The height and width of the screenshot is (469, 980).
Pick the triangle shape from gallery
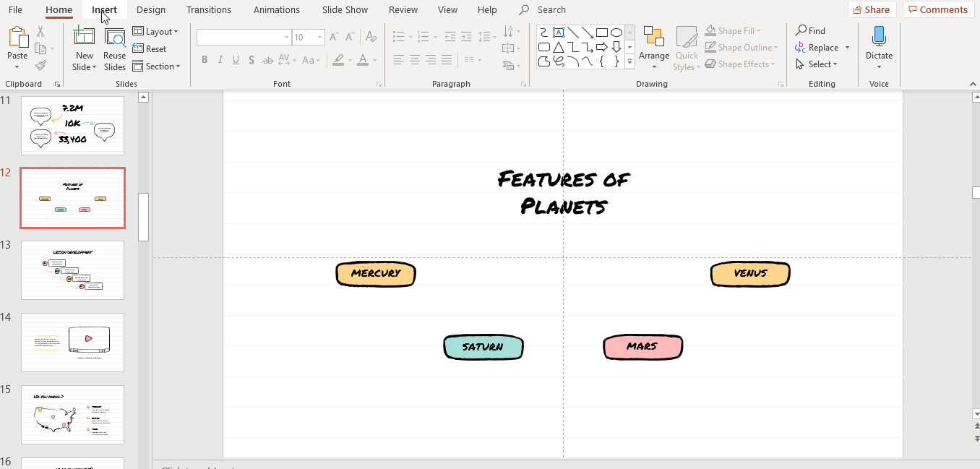click(559, 48)
